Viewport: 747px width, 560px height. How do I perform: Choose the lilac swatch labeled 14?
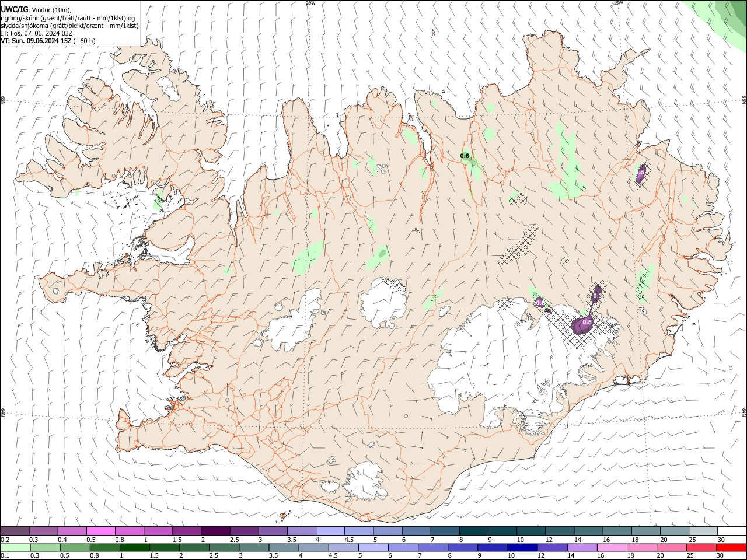tap(582, 548)
